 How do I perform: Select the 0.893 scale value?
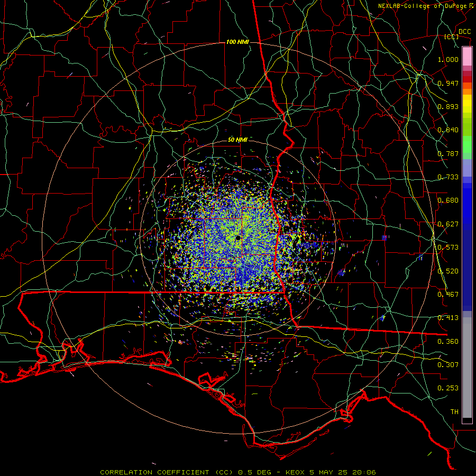click(448, 106)
